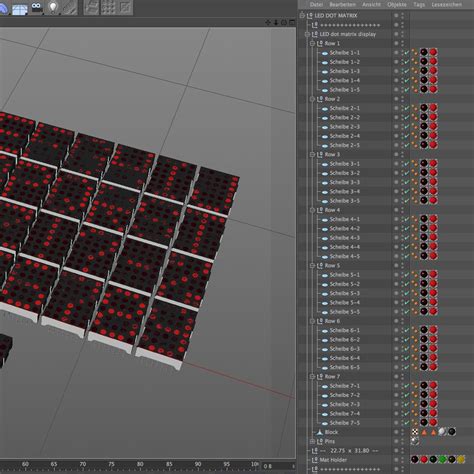Collapse the Row 1 group

coord(312,44)
